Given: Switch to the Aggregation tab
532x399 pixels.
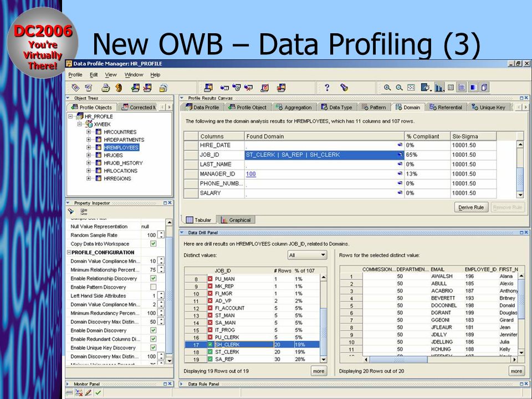Looking at the screenshot, I should tap(294, 107).
